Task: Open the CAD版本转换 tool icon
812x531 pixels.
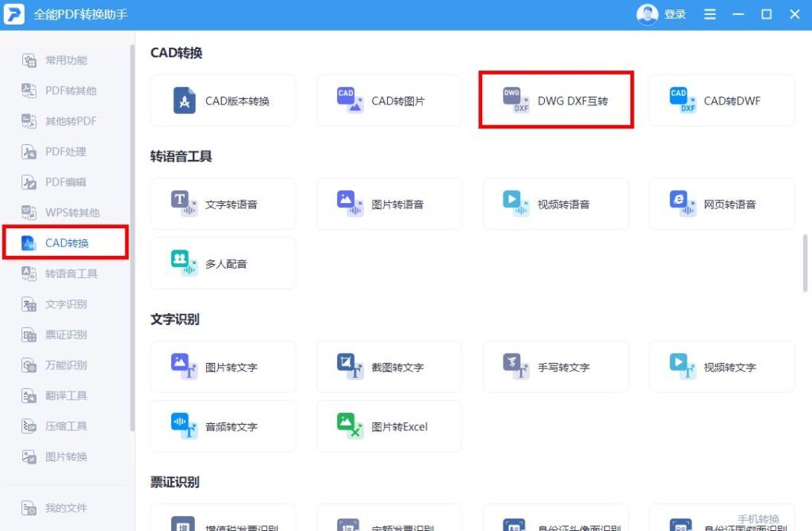Action: [x=184, y=101]
